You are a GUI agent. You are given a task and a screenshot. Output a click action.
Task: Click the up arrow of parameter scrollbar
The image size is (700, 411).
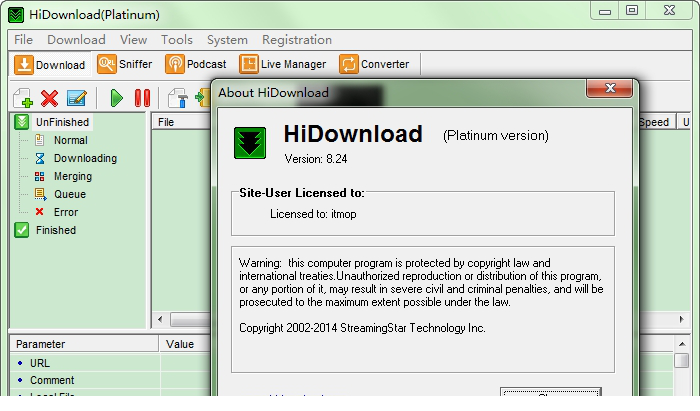682,344
